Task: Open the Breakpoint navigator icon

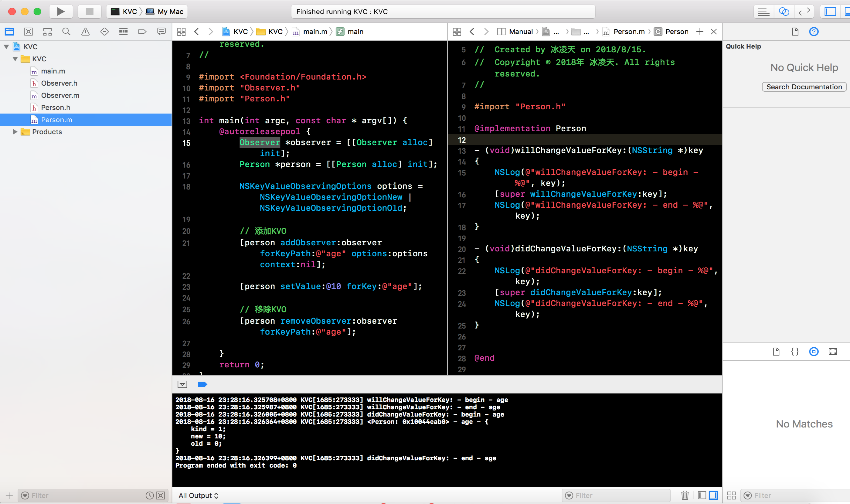Action: coord(142,32)
